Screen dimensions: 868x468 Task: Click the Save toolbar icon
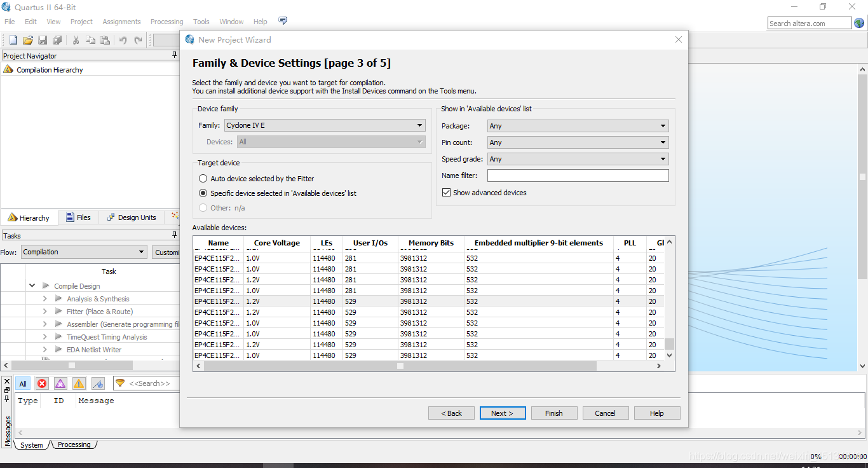click(x=43, y=40)
